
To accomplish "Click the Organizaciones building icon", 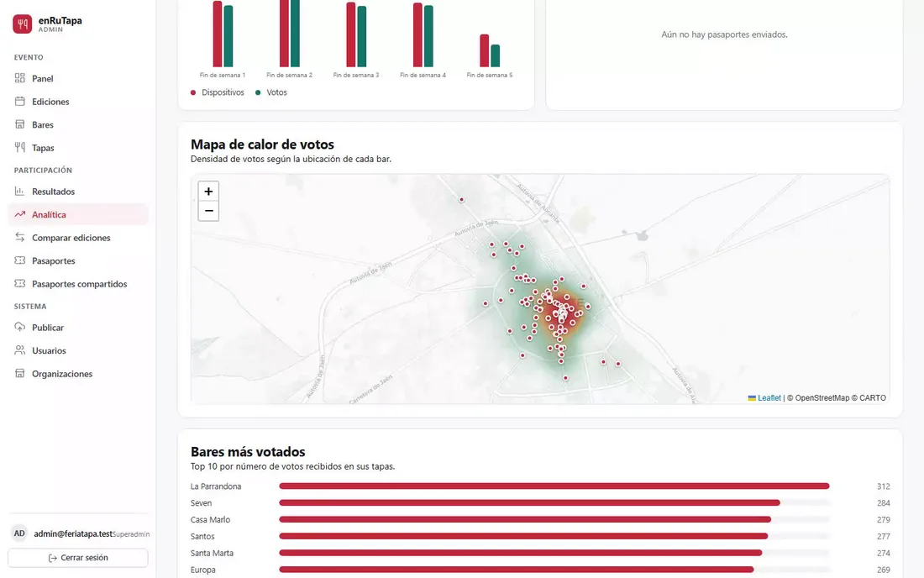I will [x=20, y=374].
